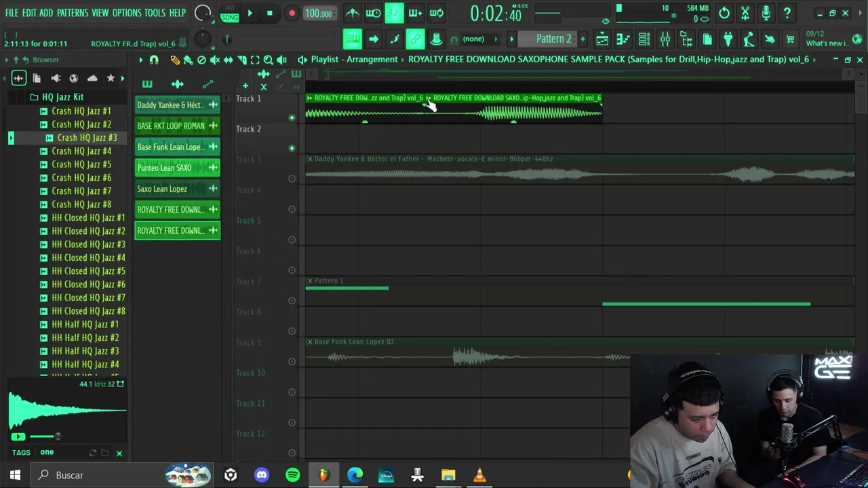Select Crash HQ Jazz #3 sample
868x488 pixels.
coord(87,138)
